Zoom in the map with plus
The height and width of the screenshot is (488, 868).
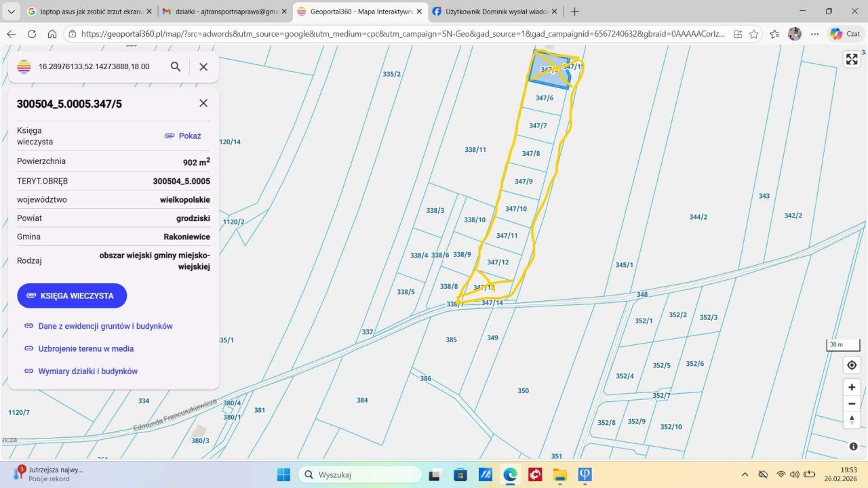pyautogui.click(x=852, y=387)
